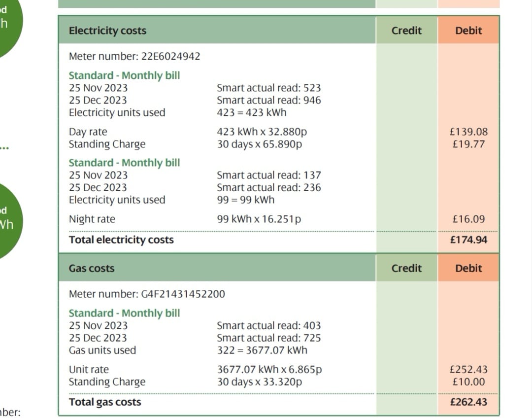Click the Debit header in the Electricity costs row
Image resolution: width=532 pixels, height=418 pixels.
pyautogui.click(x=468, y=31)
